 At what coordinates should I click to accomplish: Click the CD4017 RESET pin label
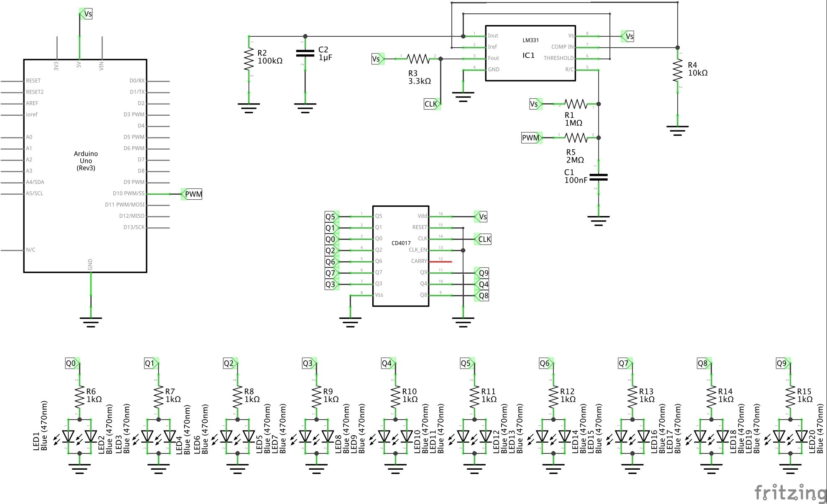click(x=420, y=227)
